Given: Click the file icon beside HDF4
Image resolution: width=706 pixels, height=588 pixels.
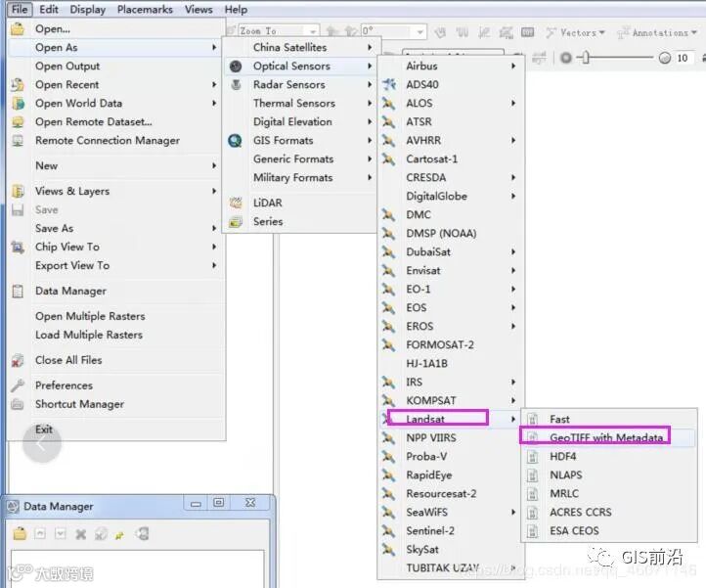Looking at the screenshot, I should pyautogui.click(x=533, y=457).
